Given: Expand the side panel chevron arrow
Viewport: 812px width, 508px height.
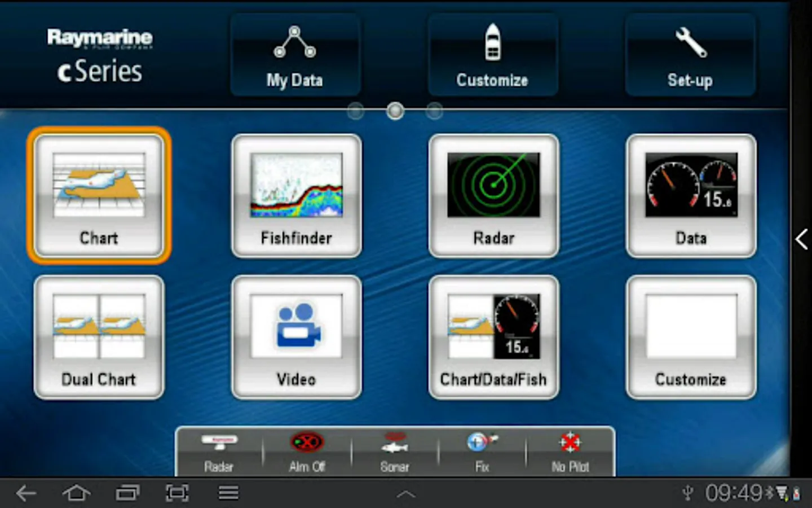Looking at the screenshot, I should pos(801,239).
